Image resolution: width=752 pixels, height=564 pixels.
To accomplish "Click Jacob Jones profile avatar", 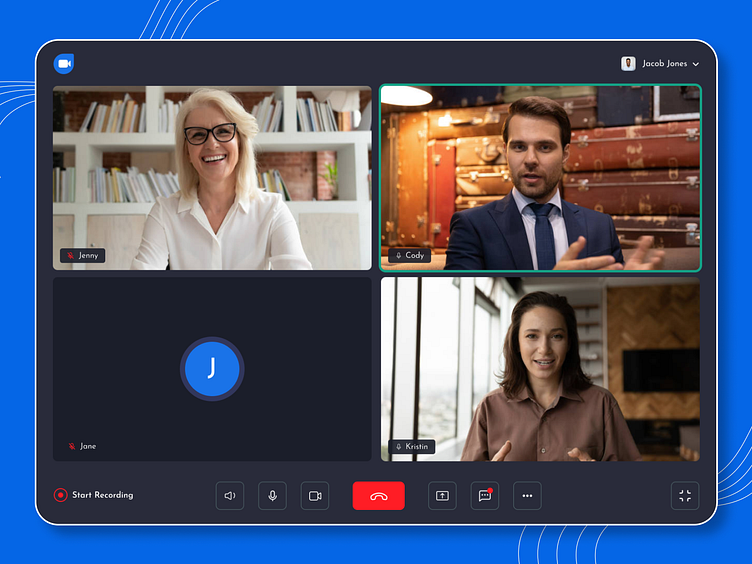I will click(x=628, y=63).
